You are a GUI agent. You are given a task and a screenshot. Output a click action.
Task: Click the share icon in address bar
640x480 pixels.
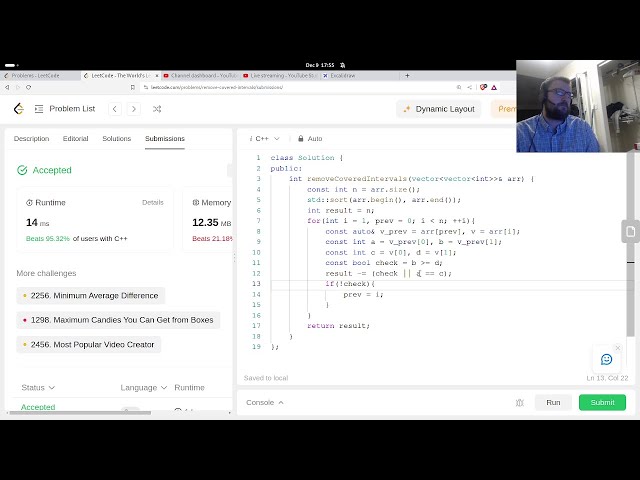469,87
